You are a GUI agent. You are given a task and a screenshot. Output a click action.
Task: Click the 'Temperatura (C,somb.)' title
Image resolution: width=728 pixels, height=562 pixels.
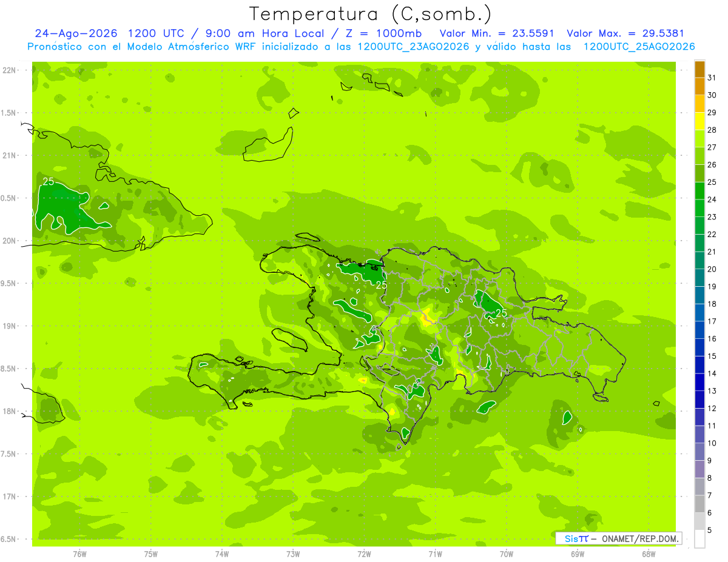[x=370, y=14]
